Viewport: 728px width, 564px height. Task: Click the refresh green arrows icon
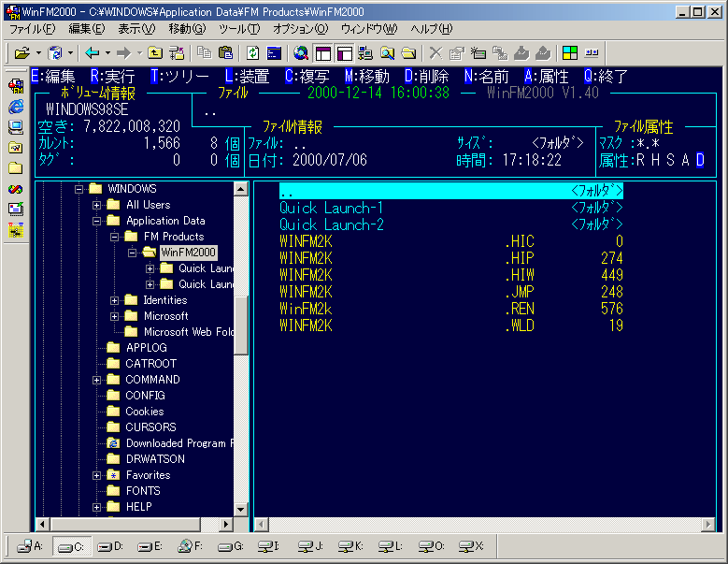pos(252,53)
